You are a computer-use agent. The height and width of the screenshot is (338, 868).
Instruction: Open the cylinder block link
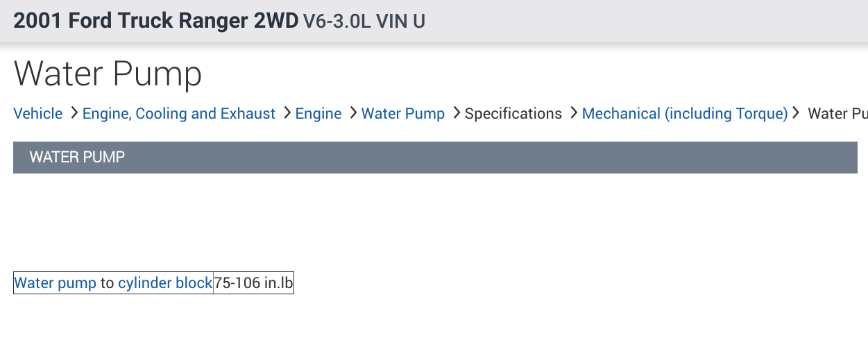coord(164,283)
